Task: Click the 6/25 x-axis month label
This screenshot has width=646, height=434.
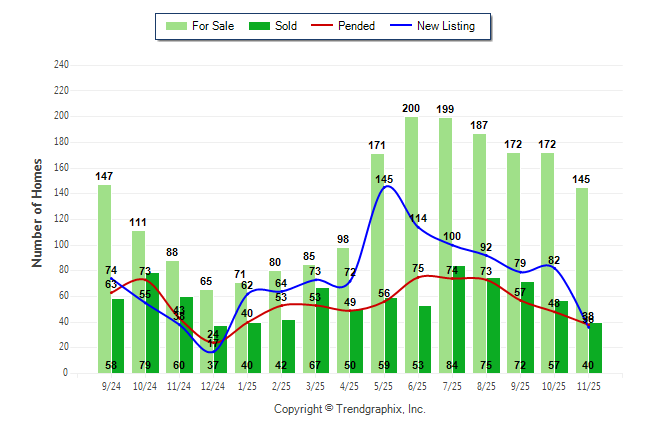Action: 417,385
